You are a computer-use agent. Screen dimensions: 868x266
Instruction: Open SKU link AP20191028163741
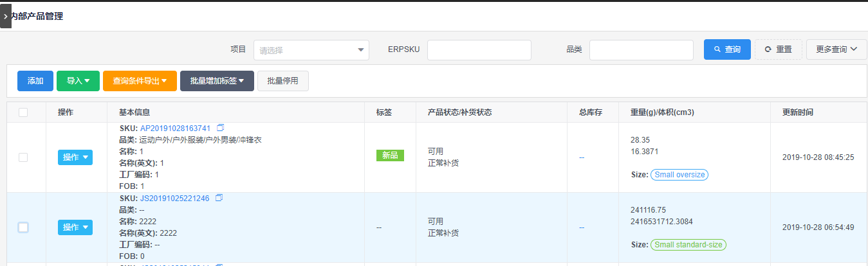(175, 129)
